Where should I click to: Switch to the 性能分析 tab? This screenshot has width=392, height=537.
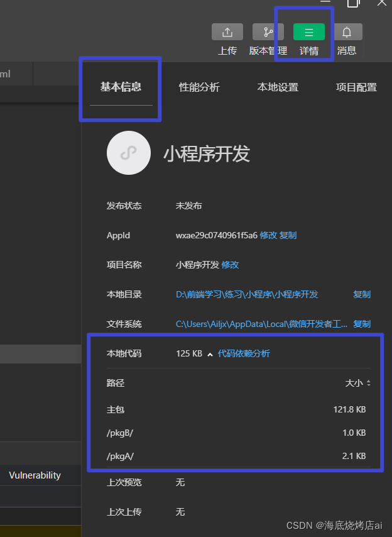pyautogui.click(x=199, y=87)
